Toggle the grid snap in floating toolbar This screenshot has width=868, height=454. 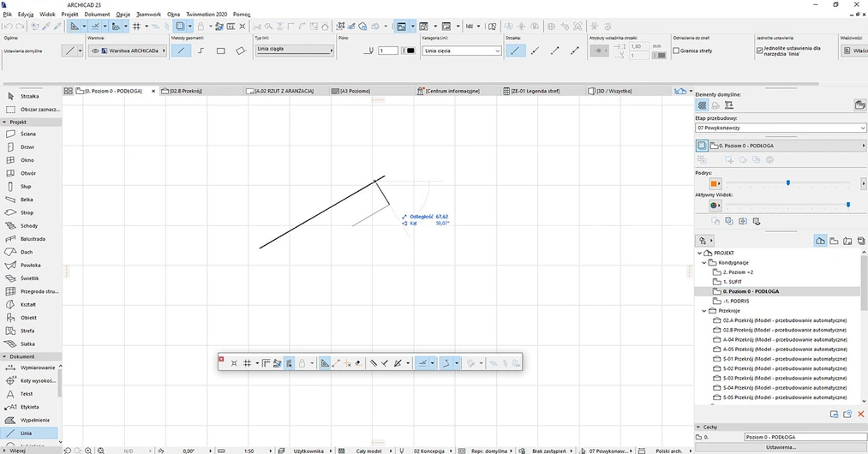247,364
